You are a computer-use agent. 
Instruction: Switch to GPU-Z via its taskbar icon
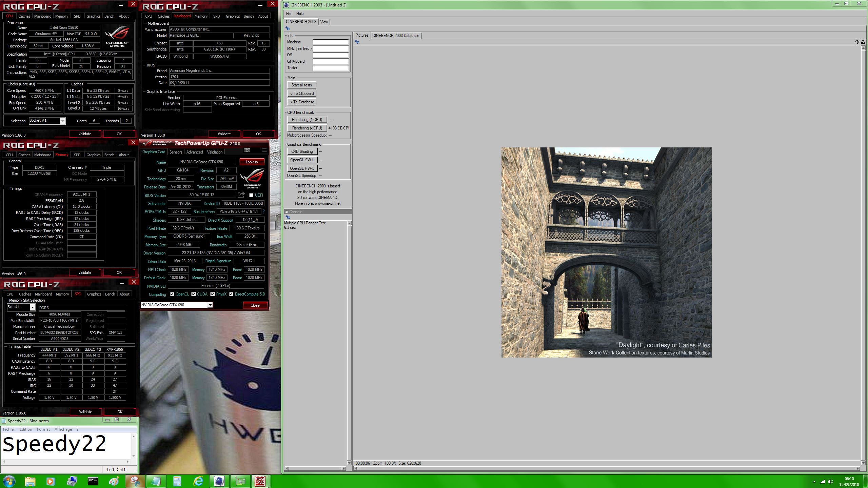coord(240,481)
